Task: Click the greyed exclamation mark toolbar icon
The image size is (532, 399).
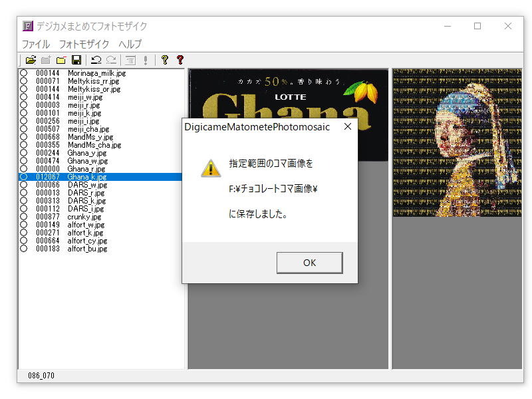Action: point(146,60)
